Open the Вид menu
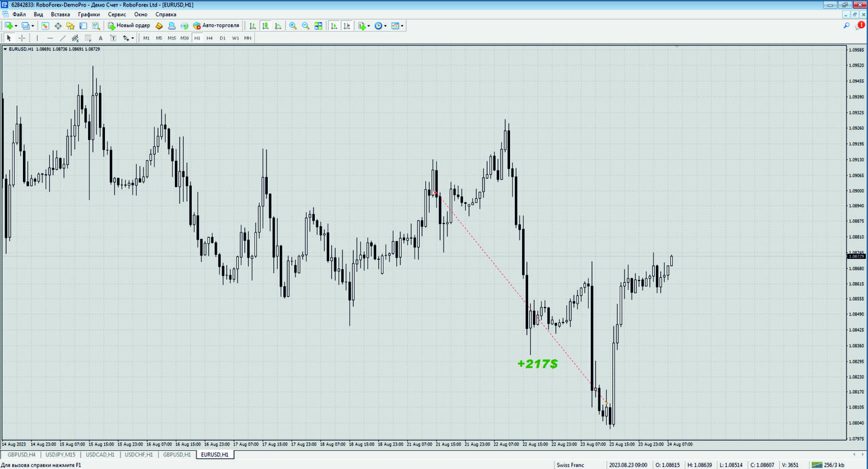Screen dimensions: 868x469 pyautogui.click(x=38, y=14)
